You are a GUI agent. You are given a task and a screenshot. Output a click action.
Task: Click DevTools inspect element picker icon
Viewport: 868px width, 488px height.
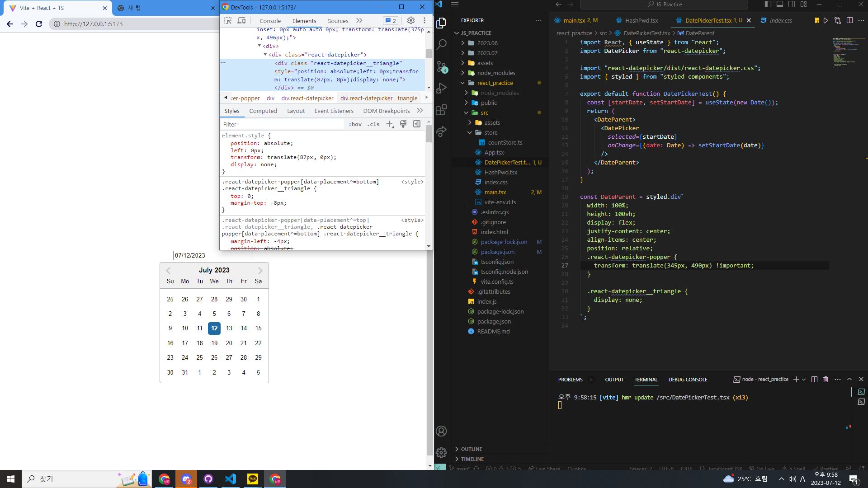(228, 21)
